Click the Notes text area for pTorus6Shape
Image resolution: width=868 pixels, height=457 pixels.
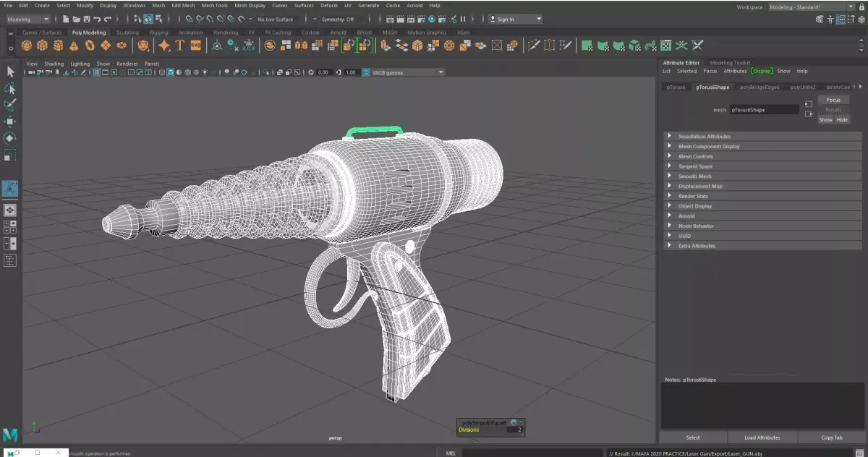pyautogui.click(x=762, y=406)
